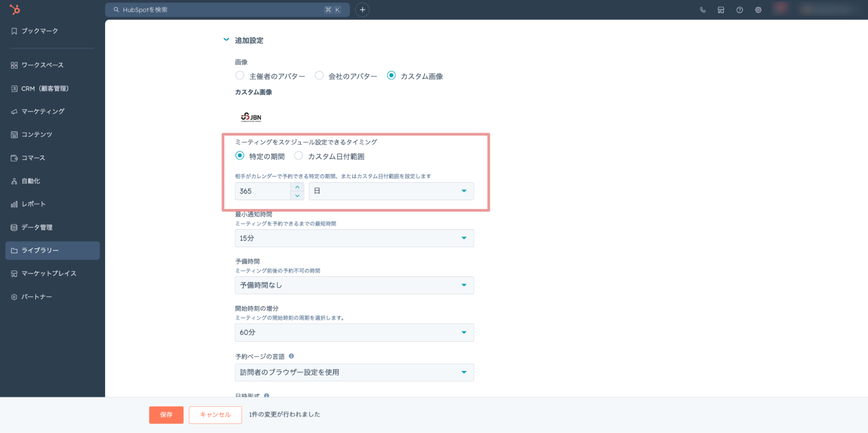Open レポート menu item
Screen dimensions: 868x433
point(33,204)
